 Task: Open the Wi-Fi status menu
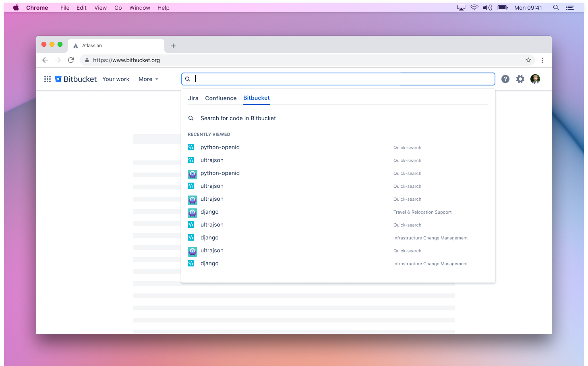474,8
